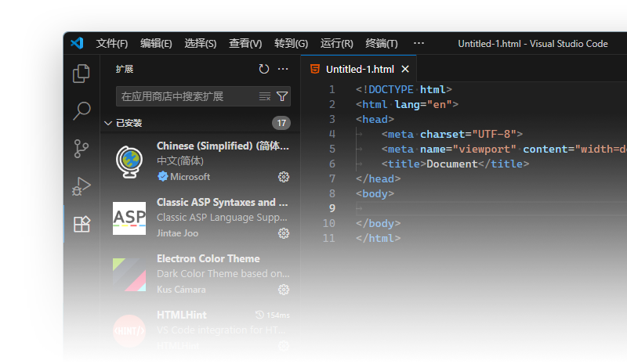Clear extension search results icon

coord(265,96)
